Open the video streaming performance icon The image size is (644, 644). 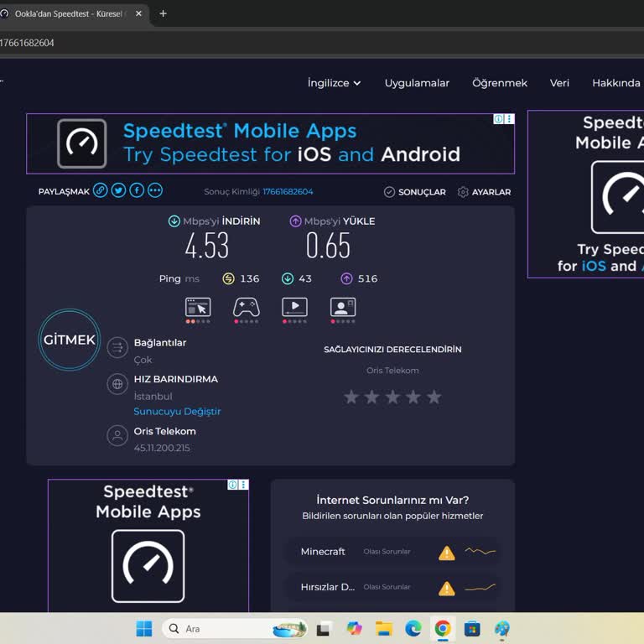[294, 307]
